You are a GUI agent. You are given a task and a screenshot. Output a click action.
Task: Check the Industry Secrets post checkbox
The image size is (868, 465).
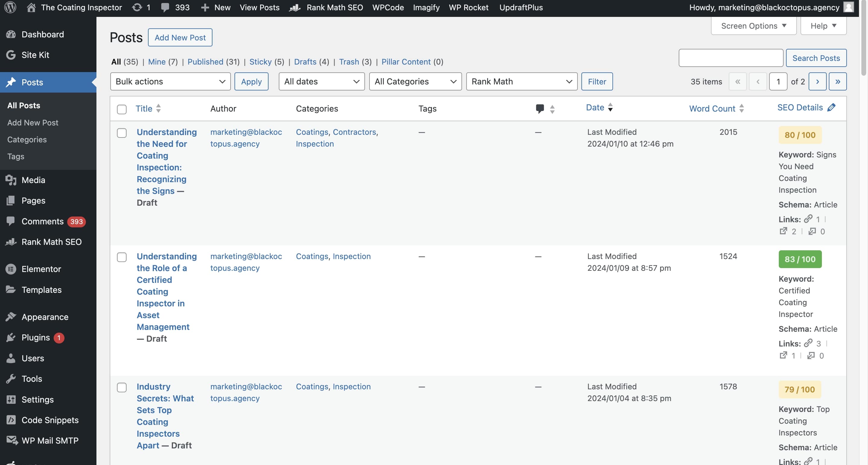[122, 387]
